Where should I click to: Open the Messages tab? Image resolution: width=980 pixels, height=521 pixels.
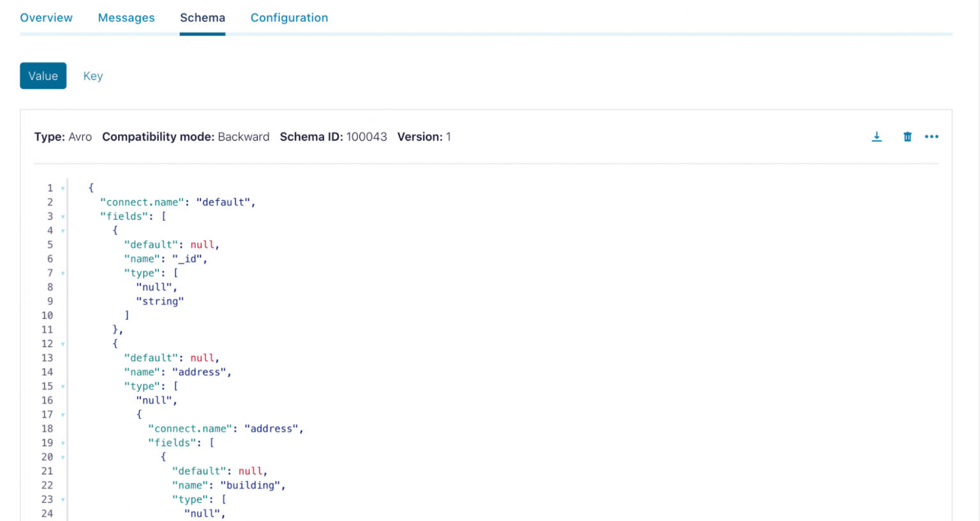point(126,18)
